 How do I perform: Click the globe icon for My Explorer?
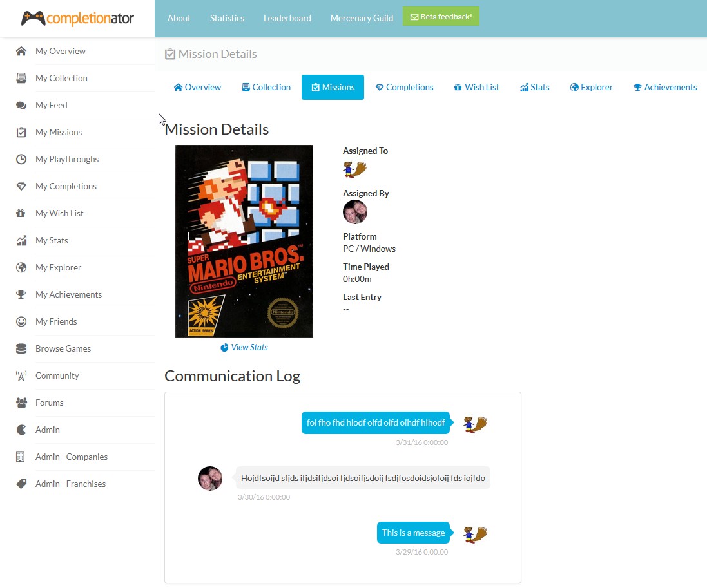(21, 267)
